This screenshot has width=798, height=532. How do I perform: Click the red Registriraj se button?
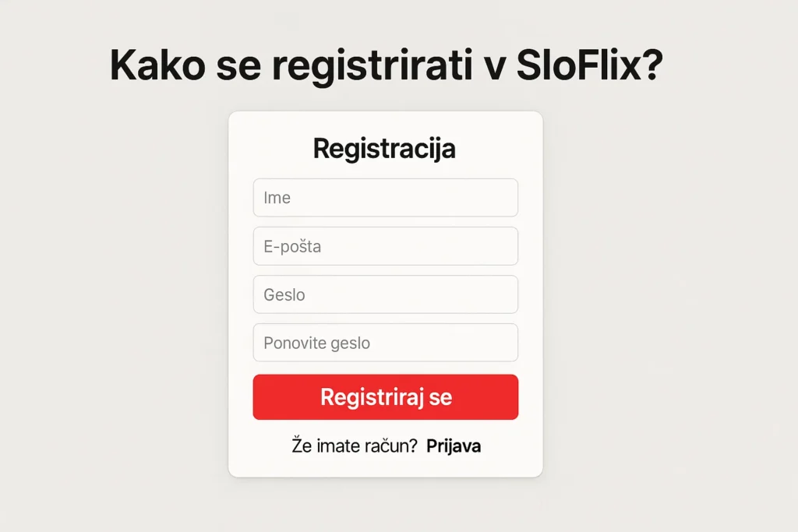tap(386, 397)
